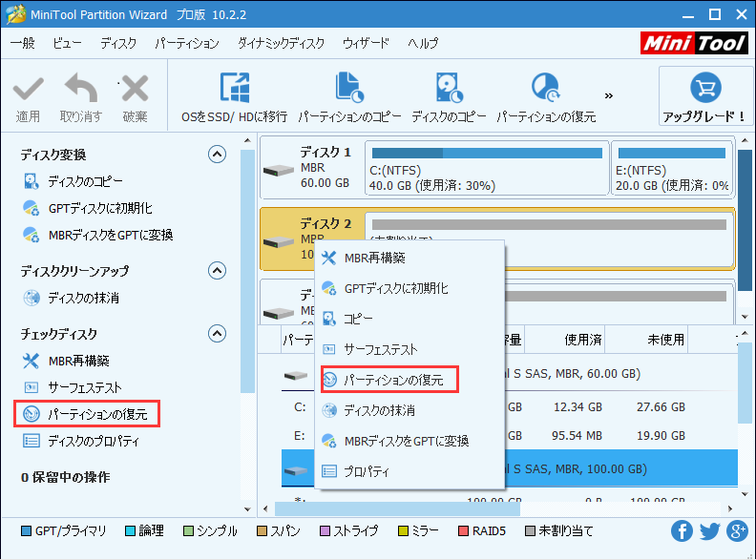
Task: Click the 適用 (Apply) checkmark toolbar button
Action: click(x=28, y=98)
